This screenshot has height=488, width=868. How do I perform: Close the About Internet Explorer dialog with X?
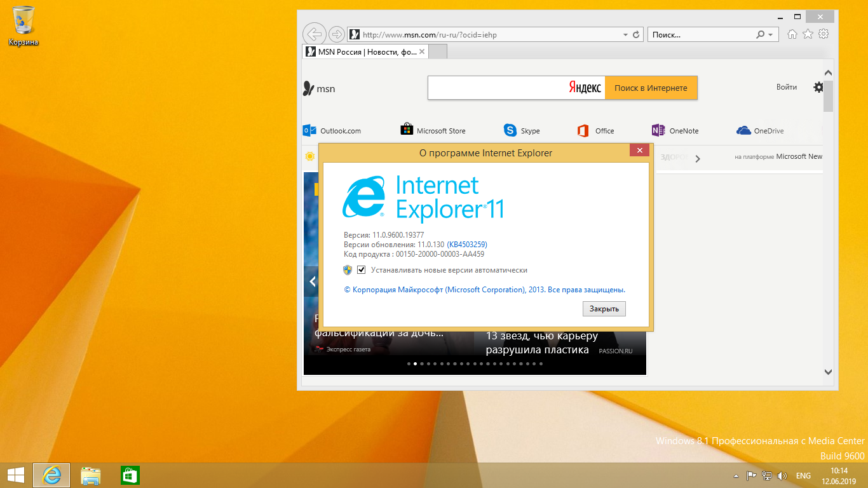[x=639, y=151]
